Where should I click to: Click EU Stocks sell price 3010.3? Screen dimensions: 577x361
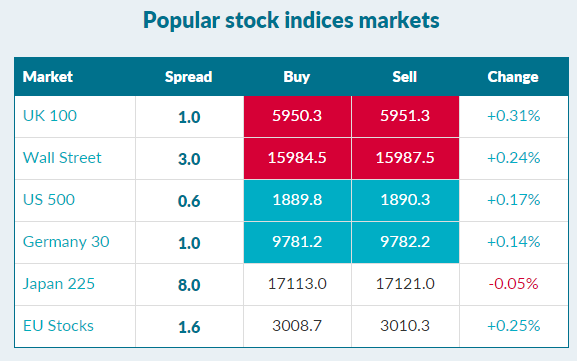point(405,326)
